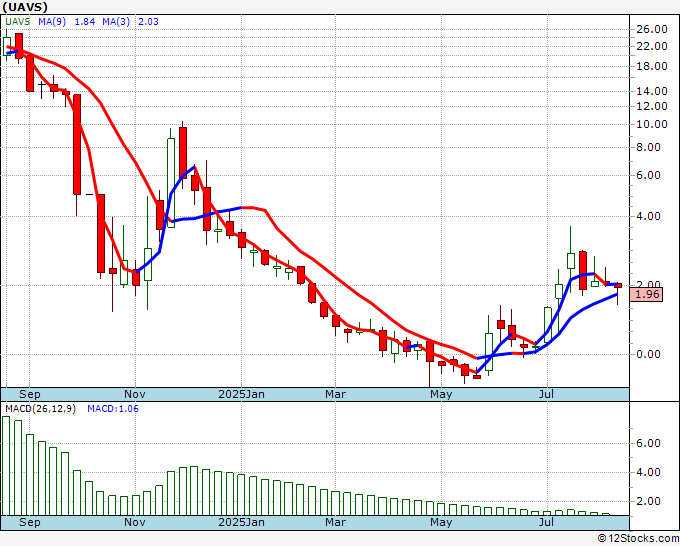Click the 14.00 price axis label
This screenshot has width=680, height=546.
[652, 91]
